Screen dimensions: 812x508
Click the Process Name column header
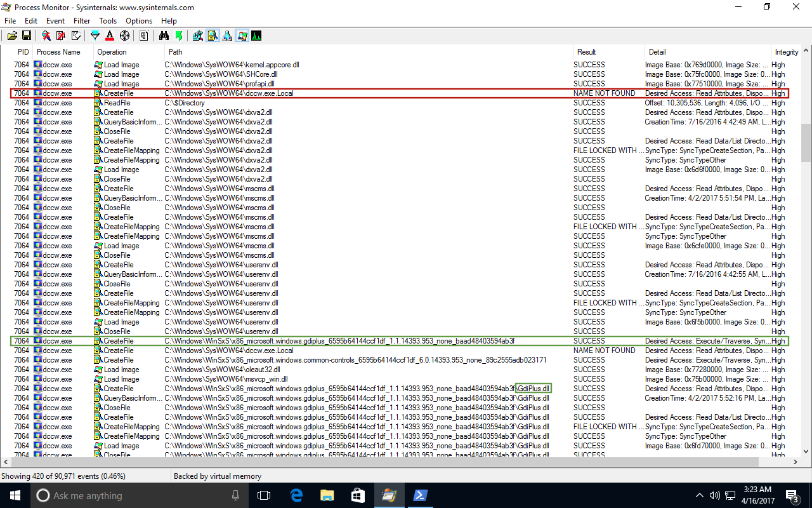tap(63, 52)
